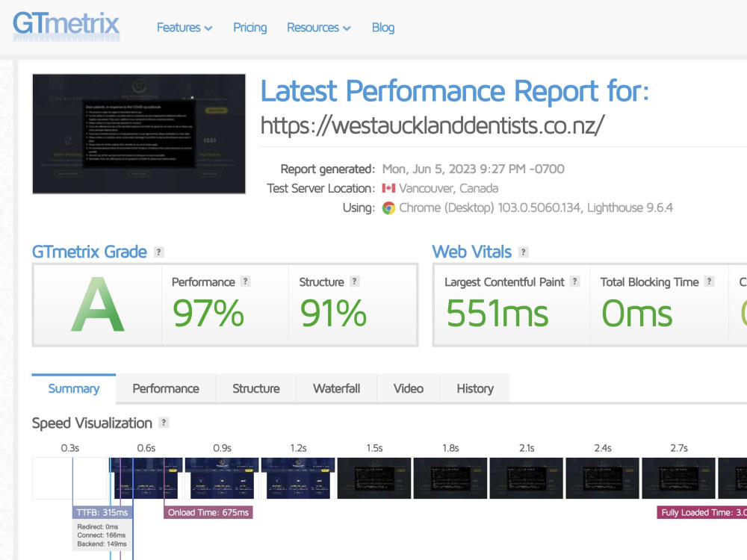This screenshot has height=560, width=747.
Task: Click the website screenshot thumbnail
Action: (139, 134)
